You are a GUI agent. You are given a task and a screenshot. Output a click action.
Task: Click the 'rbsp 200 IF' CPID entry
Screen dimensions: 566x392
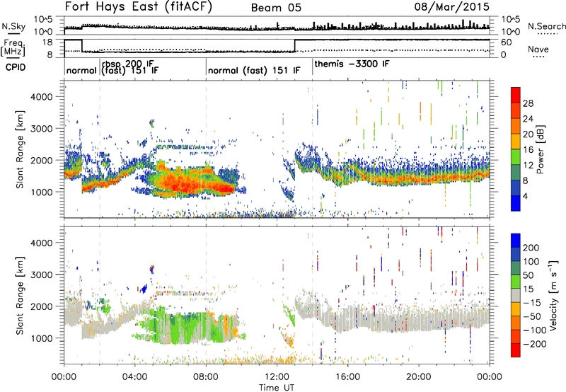pos(128,64)
